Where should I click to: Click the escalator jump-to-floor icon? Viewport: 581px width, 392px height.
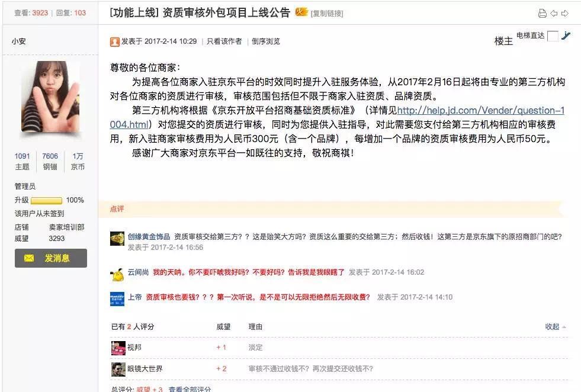pos(566,36)
